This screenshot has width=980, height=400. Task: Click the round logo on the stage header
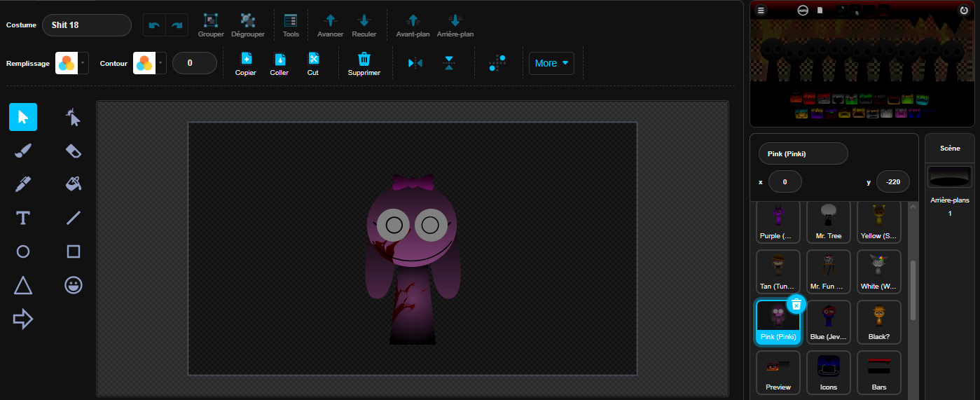(803, 11)
